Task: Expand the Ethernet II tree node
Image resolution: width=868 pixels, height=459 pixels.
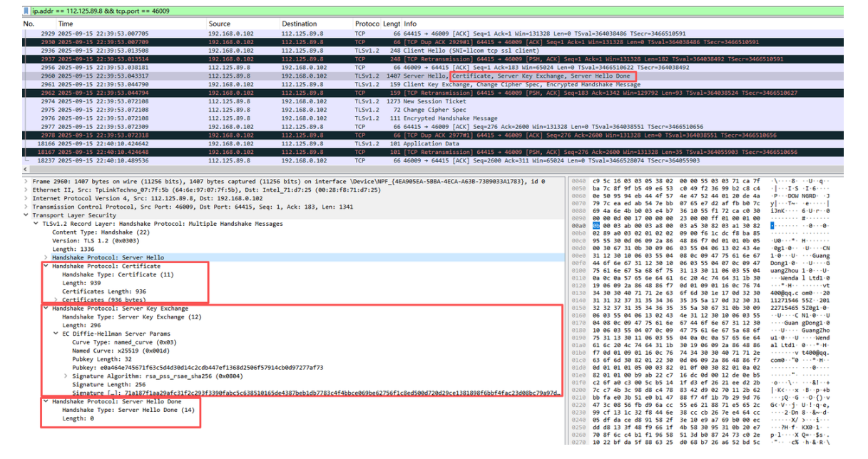Action: (x=26, y=190)
